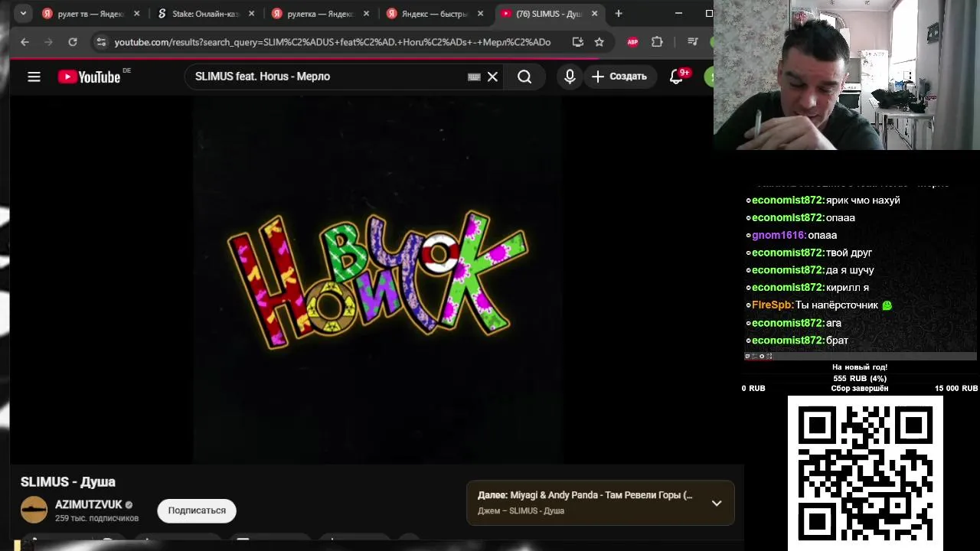
Task: Click the 555 RUB (4%) progress value
Action: click(x=860, y=378)
